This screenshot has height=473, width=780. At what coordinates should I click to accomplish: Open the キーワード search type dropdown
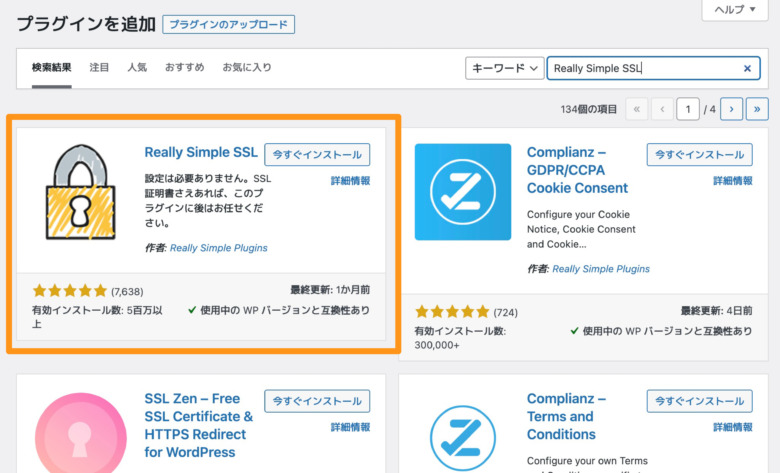pos(504,68)
